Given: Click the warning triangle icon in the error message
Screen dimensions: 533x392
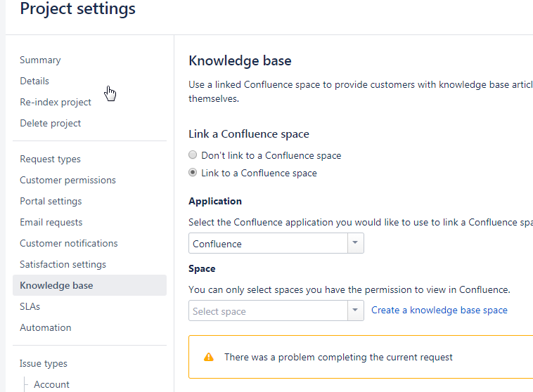Looking at the screenshot, I should point(208,357).
